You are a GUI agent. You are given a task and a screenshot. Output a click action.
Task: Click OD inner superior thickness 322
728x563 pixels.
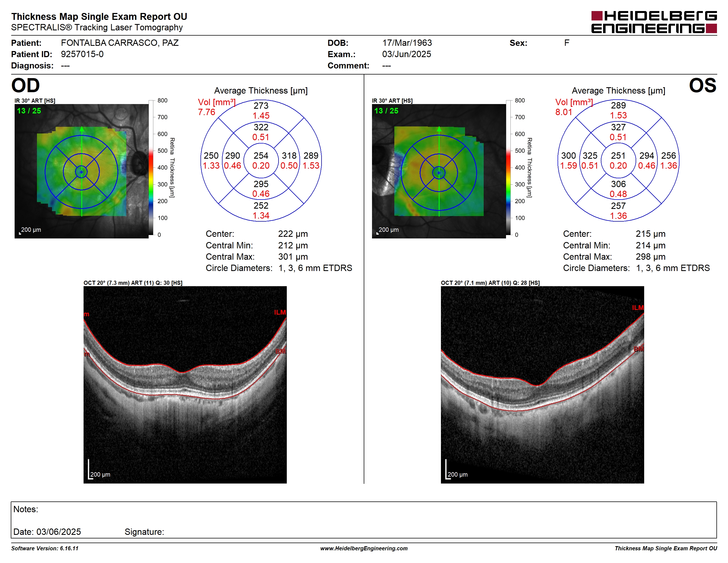(261, 128)
